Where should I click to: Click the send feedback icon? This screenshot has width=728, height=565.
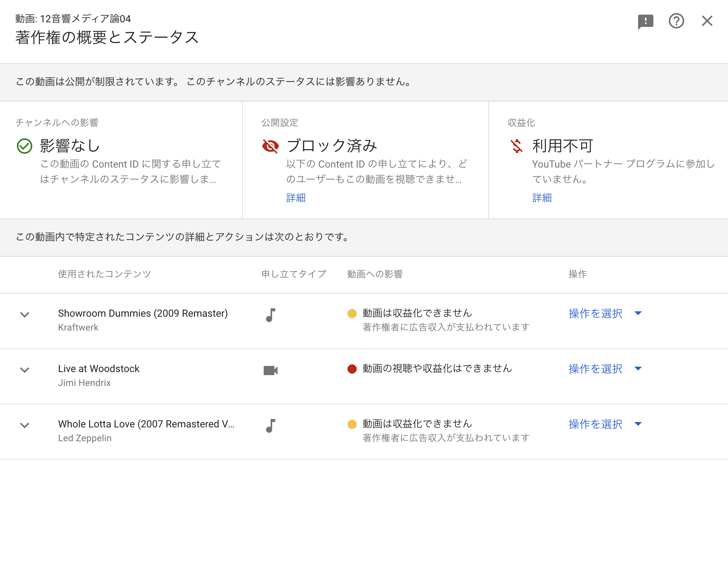(645, 21)
